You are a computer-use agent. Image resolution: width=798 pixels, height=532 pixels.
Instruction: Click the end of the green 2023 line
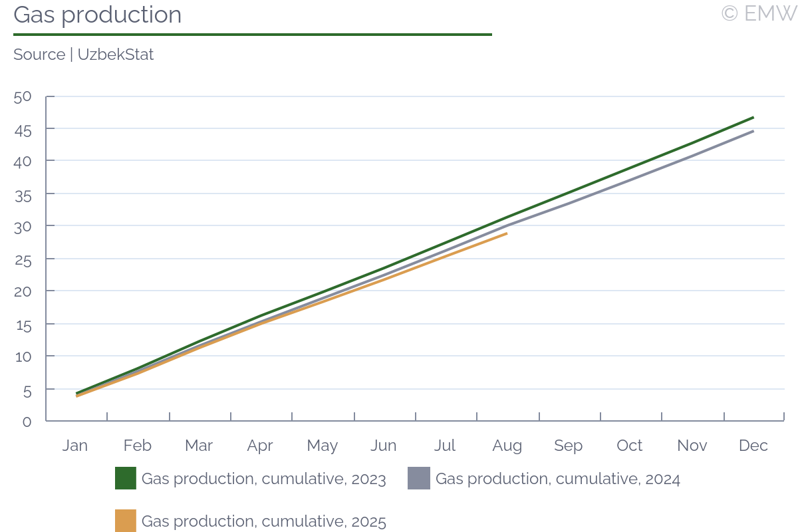pyautogui.click(x=753, y=118)
